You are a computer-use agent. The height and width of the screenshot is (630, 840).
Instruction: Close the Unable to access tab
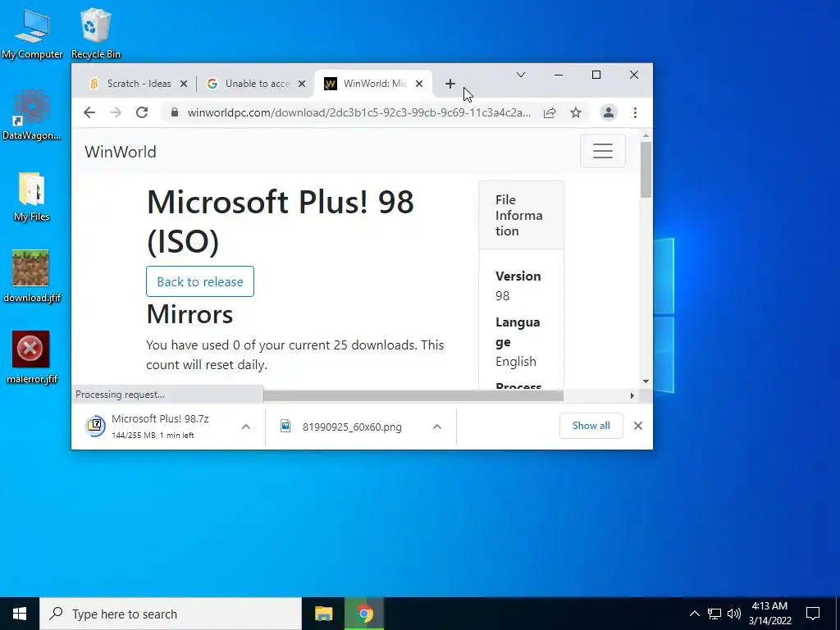[x=302, y=84]
